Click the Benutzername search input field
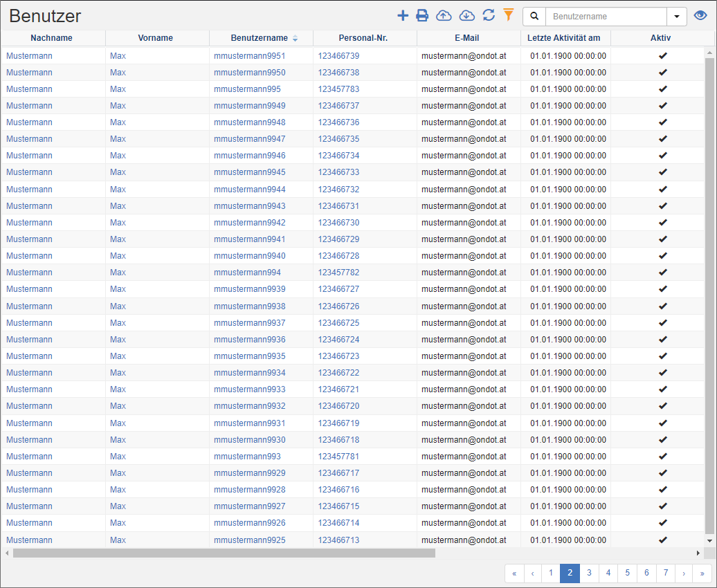 (x=606, y=16)
